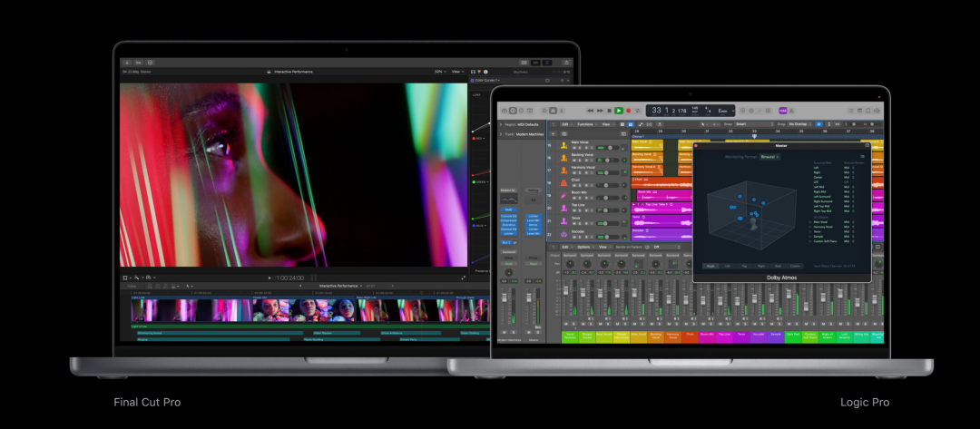Toggle the browser layout button in Final Cut Pro
The height and width of the screenshot is (429, 980).
click(524, 62)
